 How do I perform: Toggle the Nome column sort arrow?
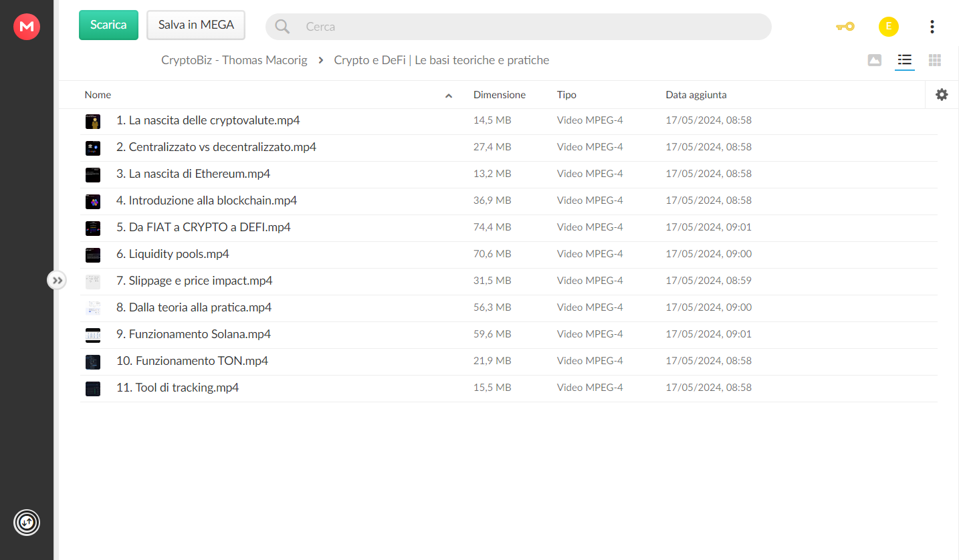pyautogui.click(x=449, y=96)
